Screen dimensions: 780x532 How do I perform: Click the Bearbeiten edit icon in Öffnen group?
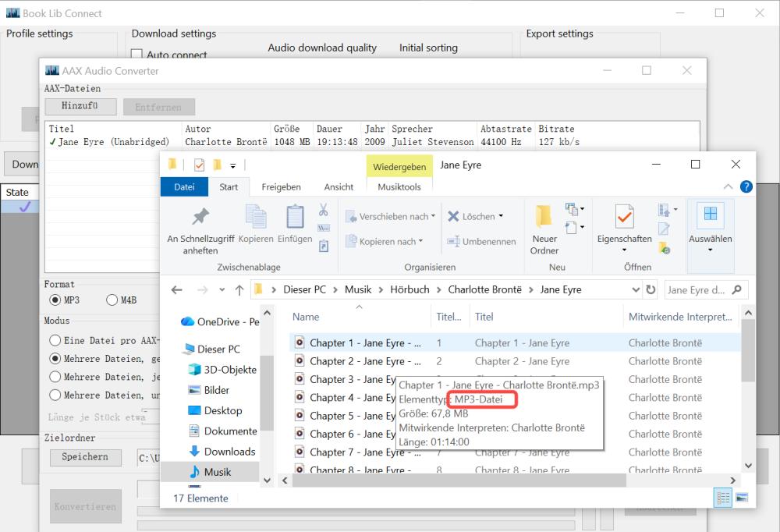pyautogui.click(x=664, y=229)
